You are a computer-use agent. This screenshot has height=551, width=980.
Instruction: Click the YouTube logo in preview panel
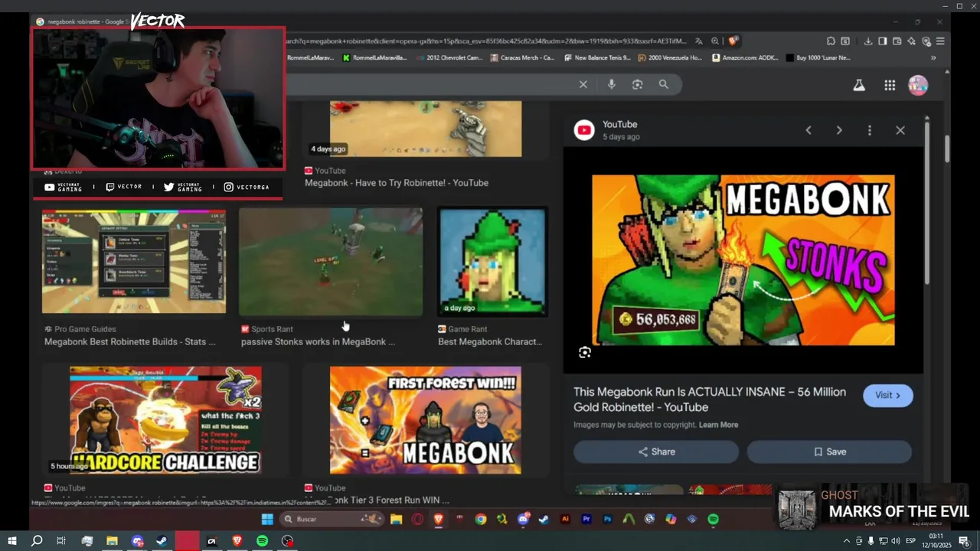point(584,130)
